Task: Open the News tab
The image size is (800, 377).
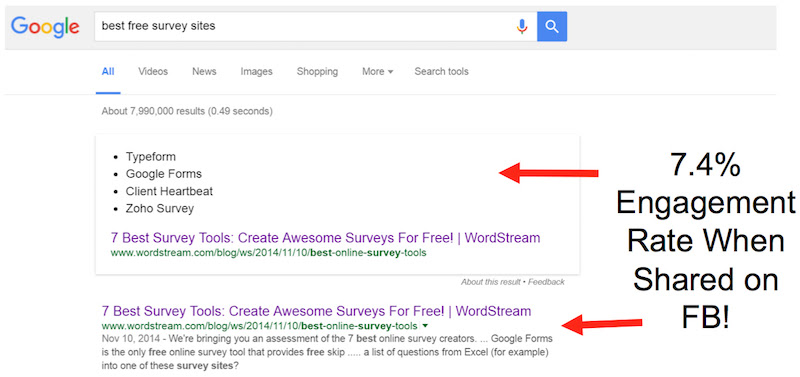Action: (204, 72)
